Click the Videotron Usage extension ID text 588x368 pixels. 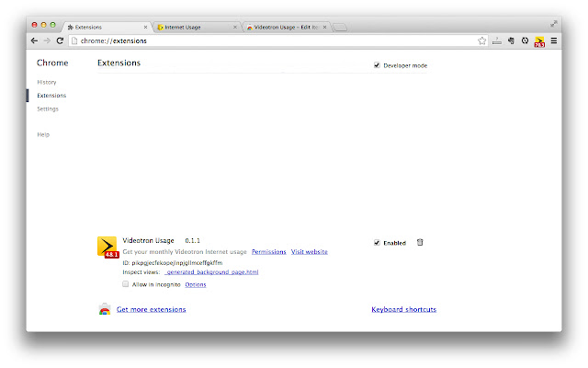coord(173,262)
